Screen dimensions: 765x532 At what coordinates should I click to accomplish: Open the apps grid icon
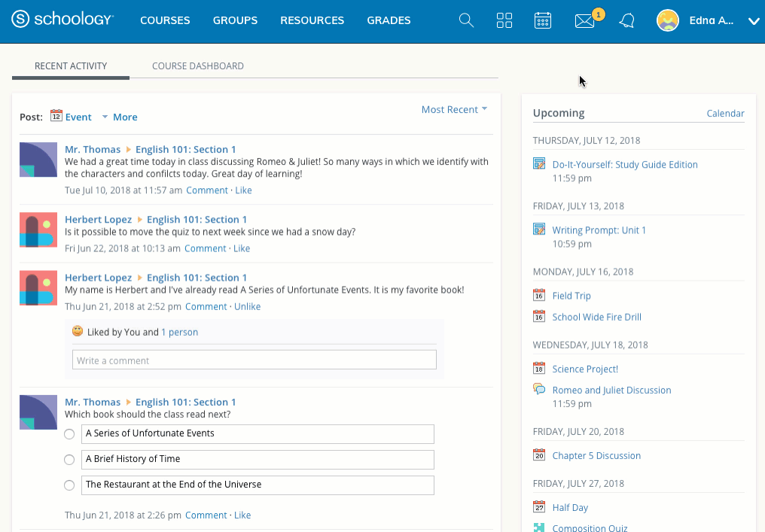point(504,21)
